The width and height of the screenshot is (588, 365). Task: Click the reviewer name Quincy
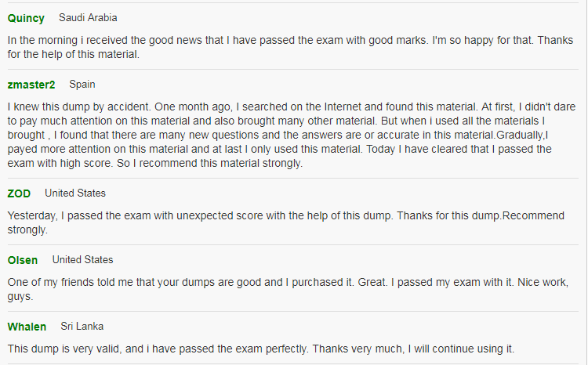(x=26, y=18)
